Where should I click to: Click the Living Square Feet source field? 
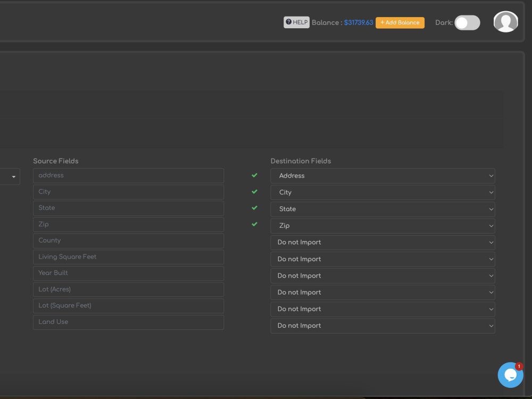[128, 257]
